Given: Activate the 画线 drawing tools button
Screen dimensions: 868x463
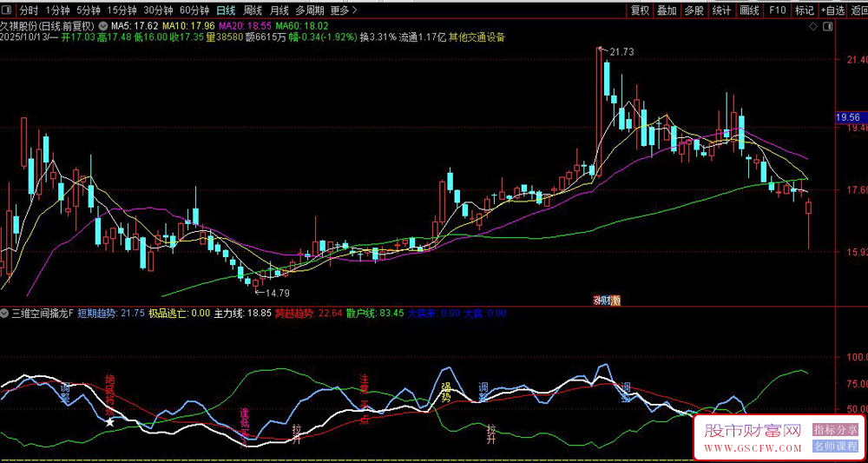Looking at the screenshot, I should pyautogui.click(x=749, y=10).
